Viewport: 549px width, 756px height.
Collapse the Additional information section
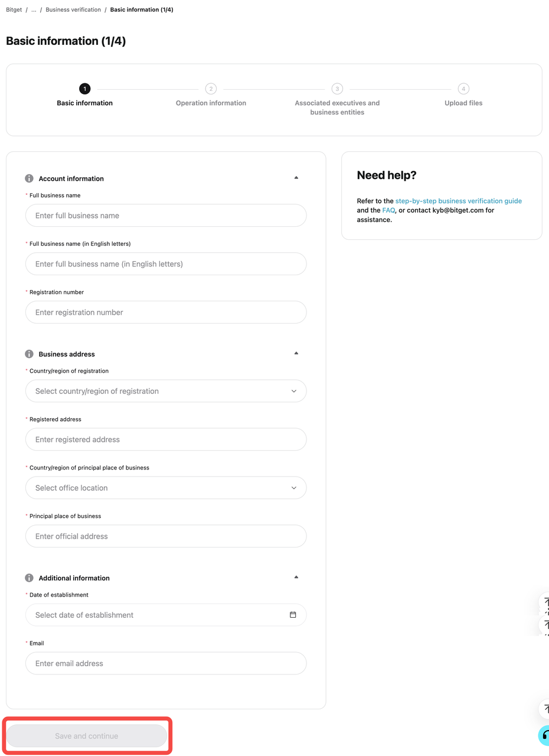coord(296,576)
